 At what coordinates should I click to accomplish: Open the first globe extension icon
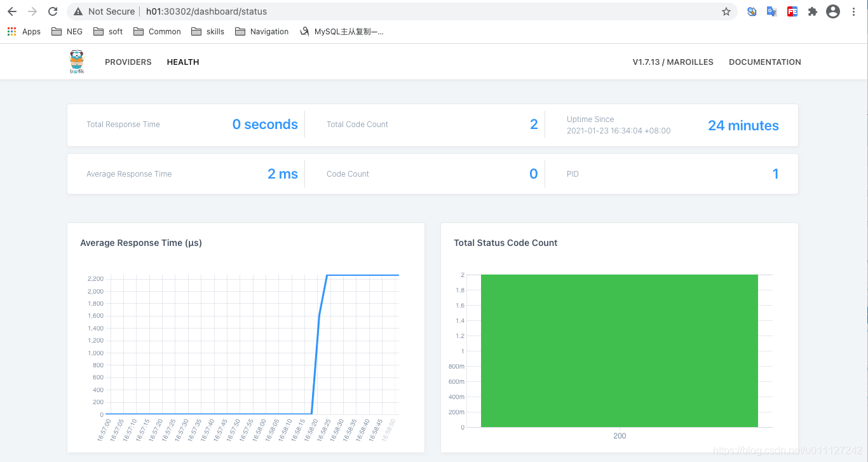point(752,11)
